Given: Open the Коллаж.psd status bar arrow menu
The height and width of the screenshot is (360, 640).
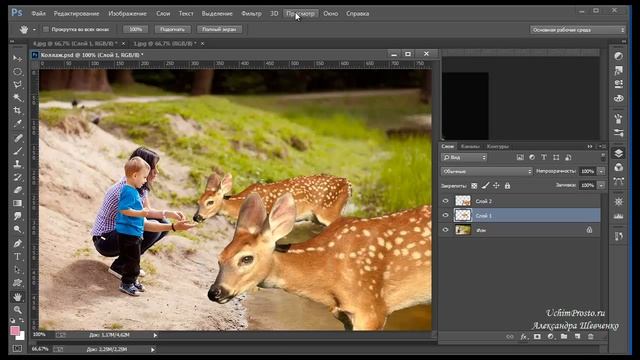Looking at the screenshot, I should coord(155,335).
